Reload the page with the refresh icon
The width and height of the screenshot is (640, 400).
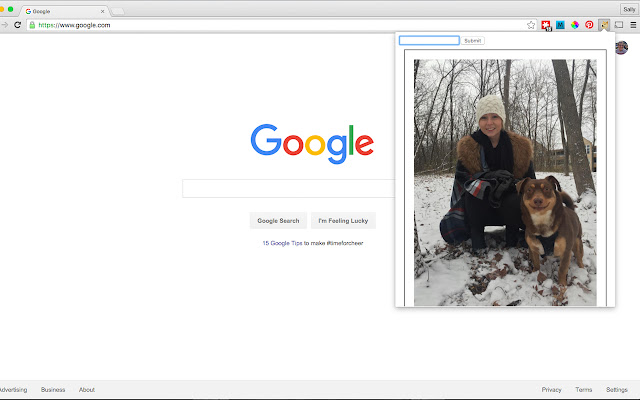pyautogui.click(x=17, y=25)
